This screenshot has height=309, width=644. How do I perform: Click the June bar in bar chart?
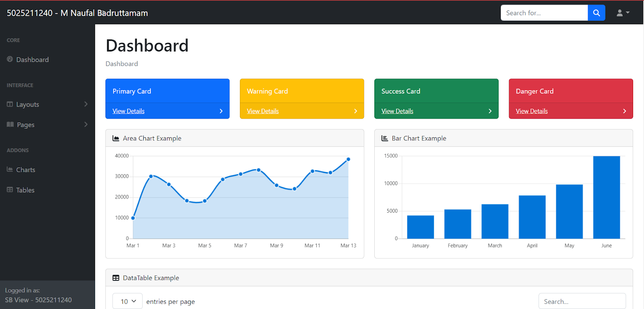[x=607, y=197]
